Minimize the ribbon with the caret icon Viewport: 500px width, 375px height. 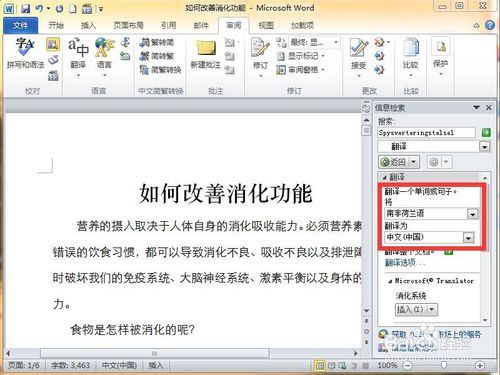tap(477, 25)
